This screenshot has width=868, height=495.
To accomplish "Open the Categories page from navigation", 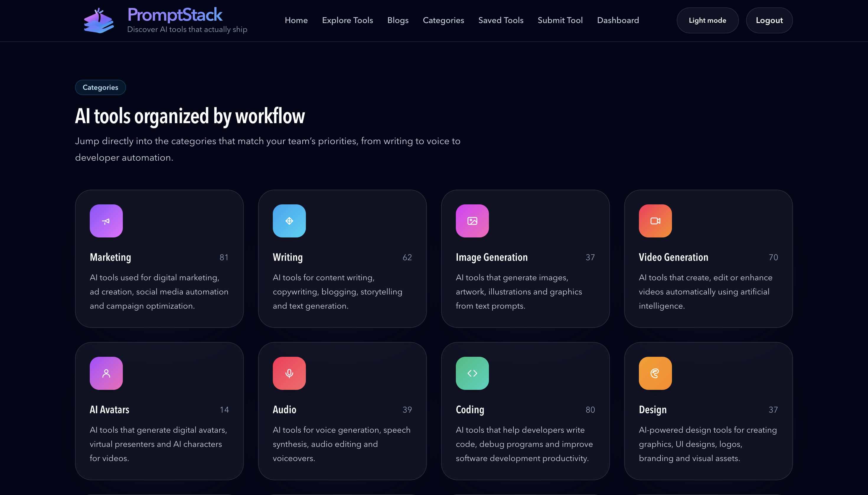I will click(443, 20).
